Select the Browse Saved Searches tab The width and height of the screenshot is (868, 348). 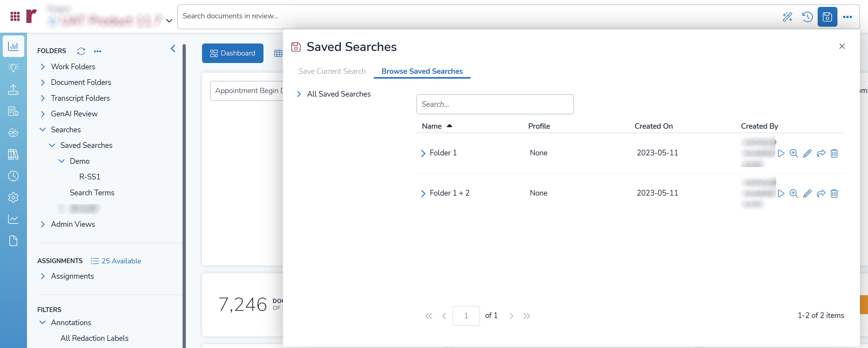pyautogui.click(x=422, y=71)
